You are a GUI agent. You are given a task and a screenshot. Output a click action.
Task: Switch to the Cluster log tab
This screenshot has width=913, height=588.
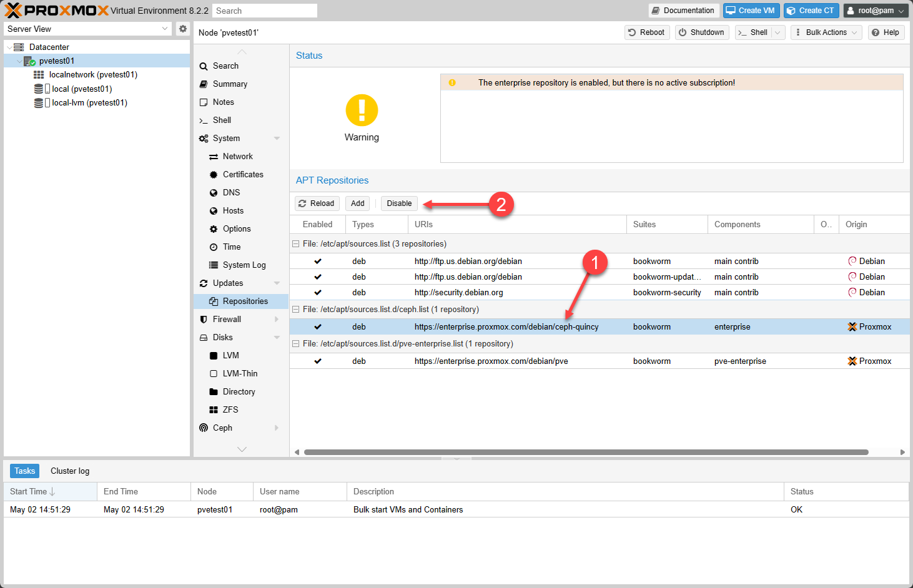point(70,471)
